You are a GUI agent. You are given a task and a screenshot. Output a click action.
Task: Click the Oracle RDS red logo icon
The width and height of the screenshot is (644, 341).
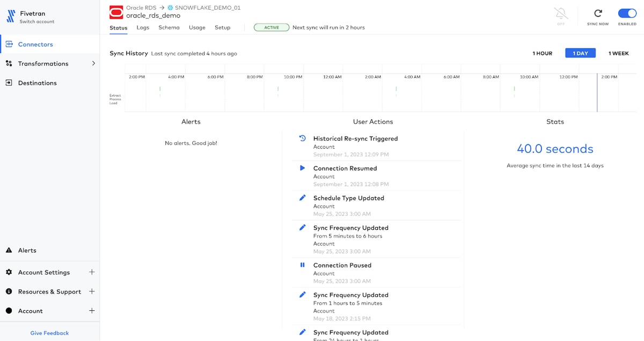pyautogui.click(x=116, y=12)
